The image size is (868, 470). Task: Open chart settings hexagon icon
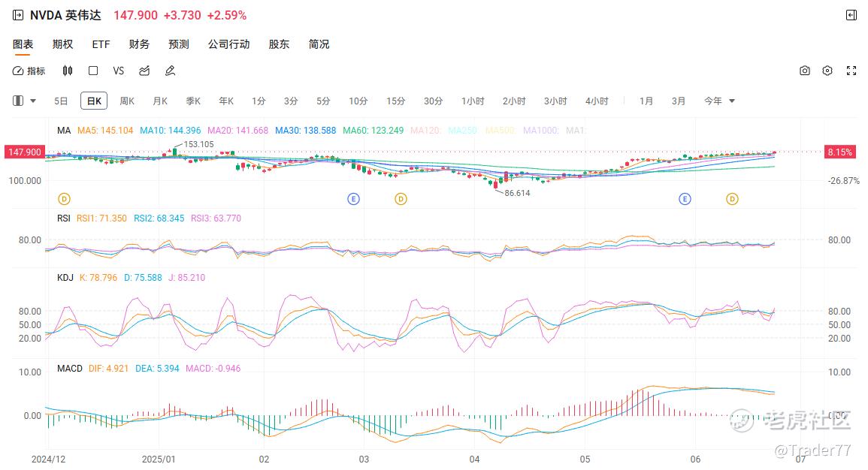(827, 71)
